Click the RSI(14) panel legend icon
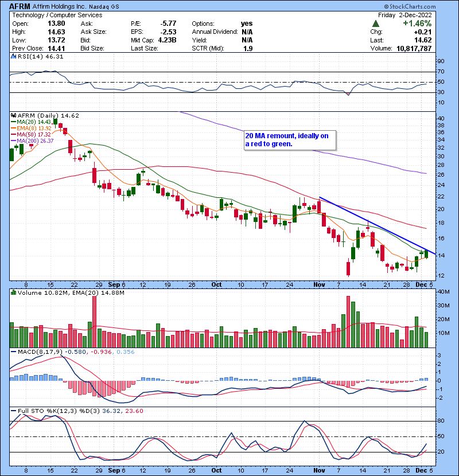The height and width of the screenshot is (476, 459). point(13,56)
